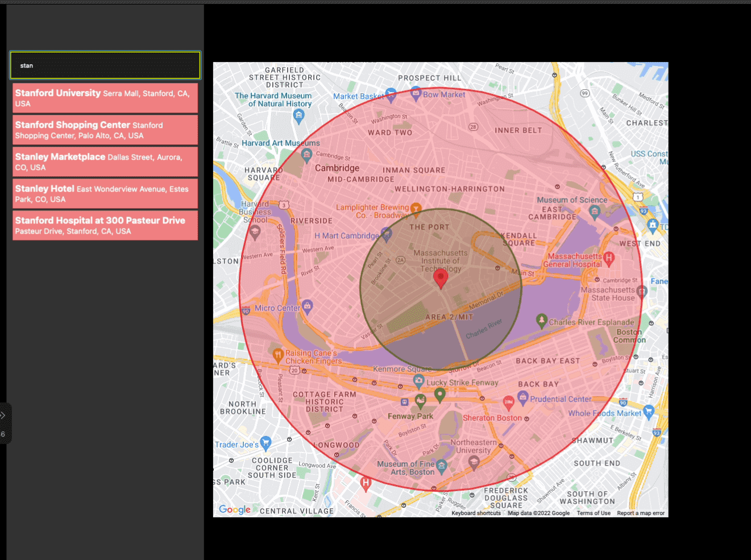751x560 pixels.
Task: Click the red location pin at MIT
Action: click(441, 279)
